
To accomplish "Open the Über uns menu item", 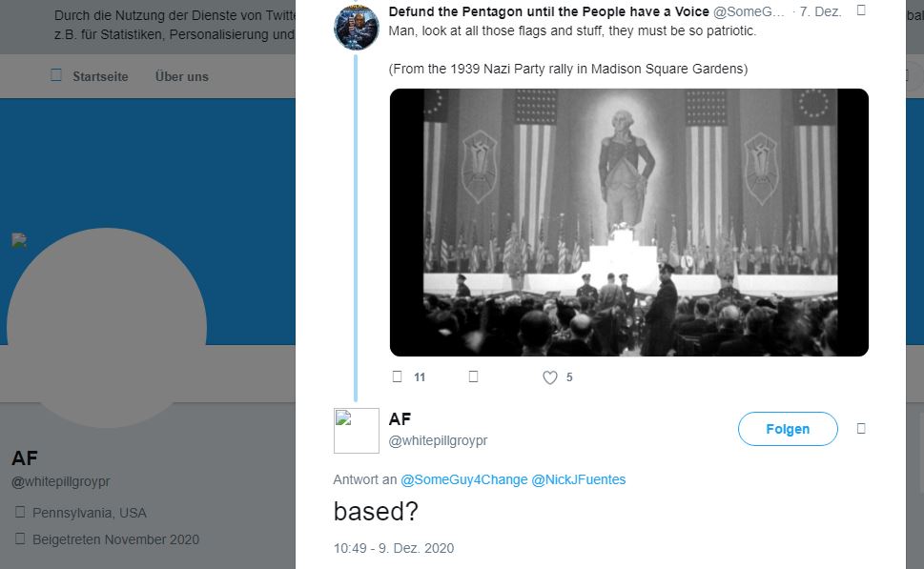I will 181,76.
